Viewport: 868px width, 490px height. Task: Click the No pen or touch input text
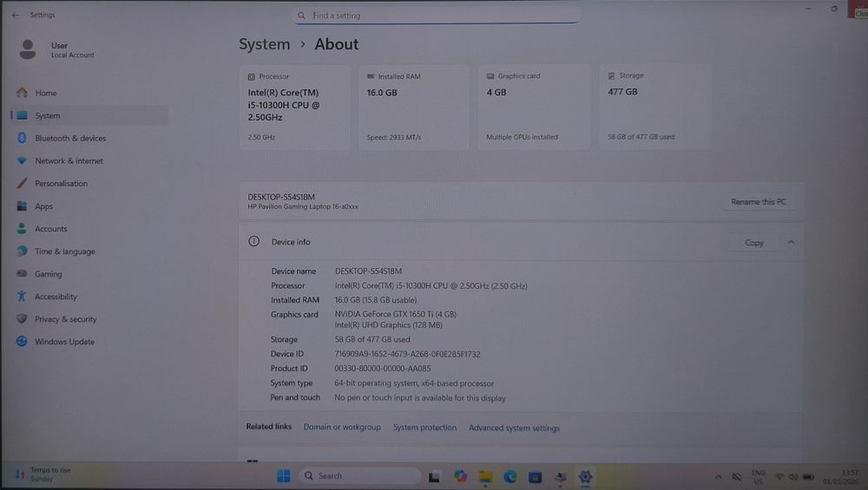(x=419, y=398)
